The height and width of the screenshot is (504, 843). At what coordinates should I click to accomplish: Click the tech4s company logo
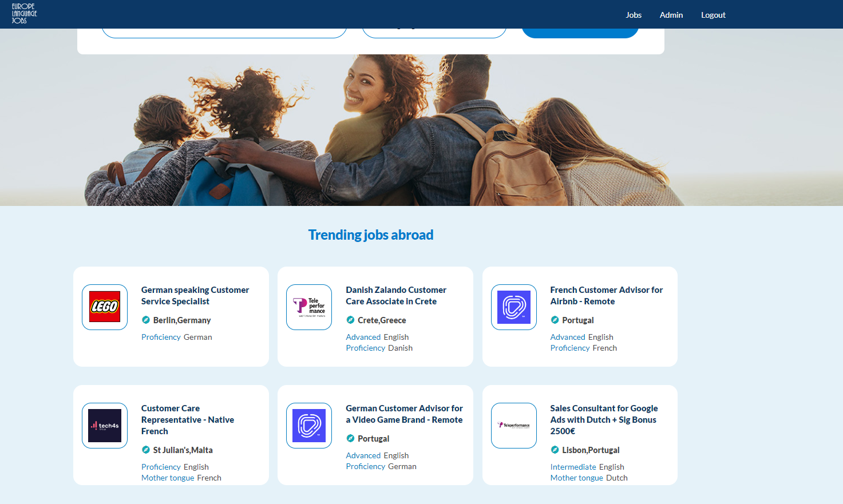click(x=105, y=425)
